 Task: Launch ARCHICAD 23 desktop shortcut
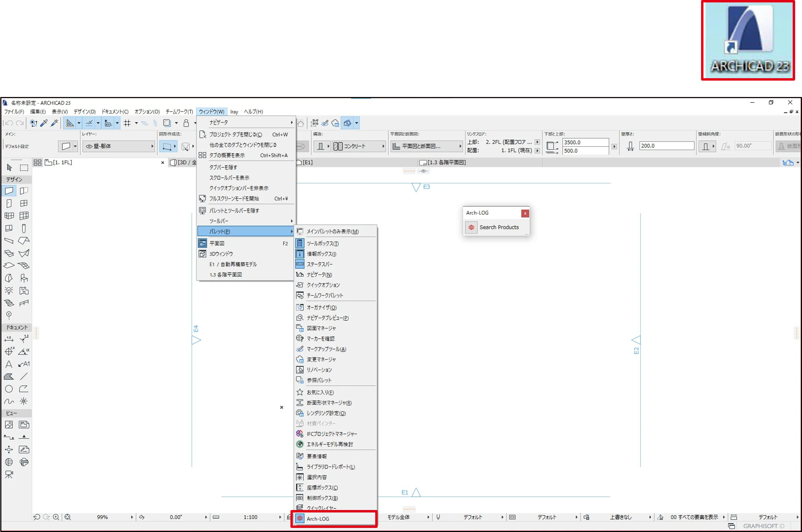point(748,40)
